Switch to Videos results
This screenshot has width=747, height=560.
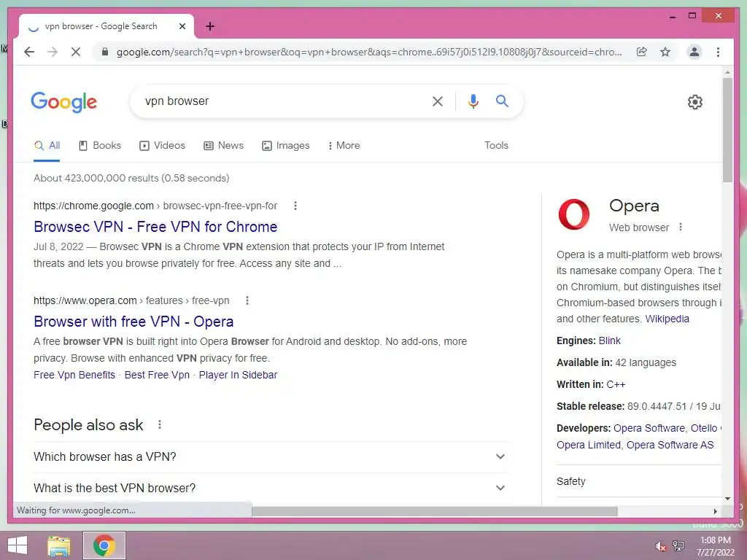[x=163, y=145]
